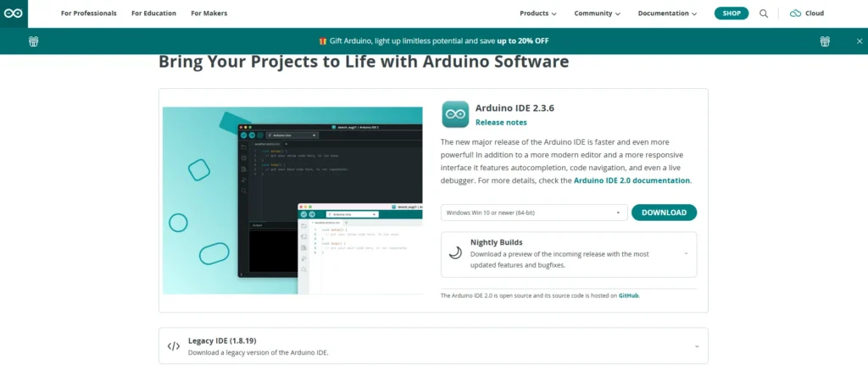Click the DOWNLOAD button
This screenshot has width=868, height=370.
click(x=665, y=213)
